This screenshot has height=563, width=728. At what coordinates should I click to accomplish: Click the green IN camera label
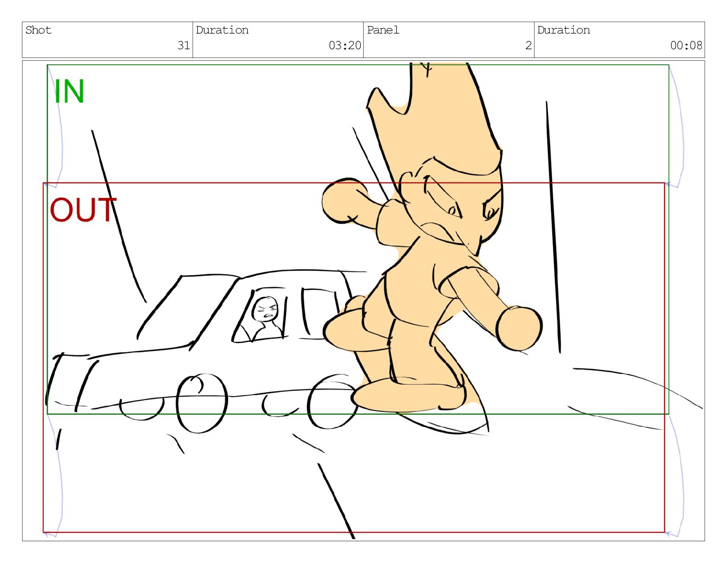coord(69,91)
